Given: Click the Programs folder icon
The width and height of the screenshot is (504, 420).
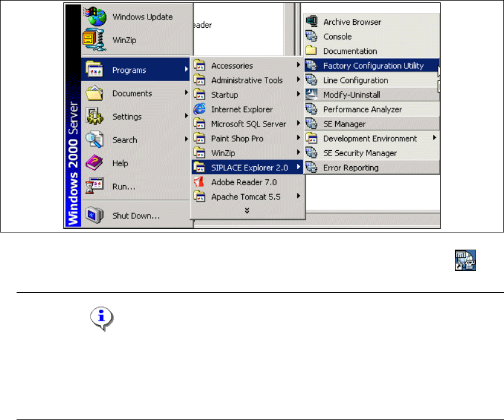Looking at the screenshot, I should [94, 69].
